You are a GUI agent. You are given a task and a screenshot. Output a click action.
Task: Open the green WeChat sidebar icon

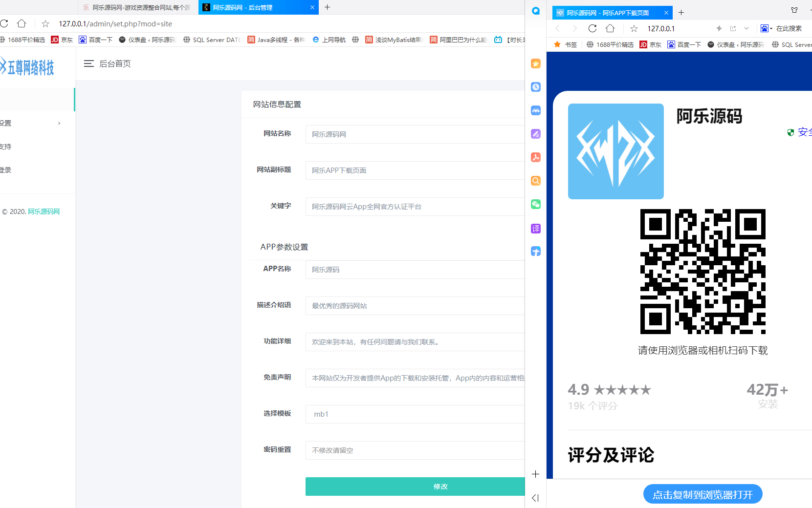[x=536, y=204]
